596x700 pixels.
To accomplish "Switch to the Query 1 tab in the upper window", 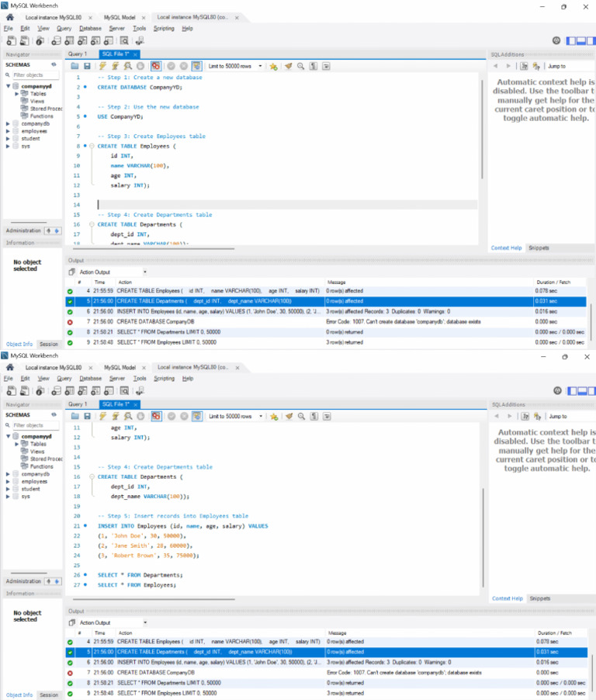I will click(78, 54).
